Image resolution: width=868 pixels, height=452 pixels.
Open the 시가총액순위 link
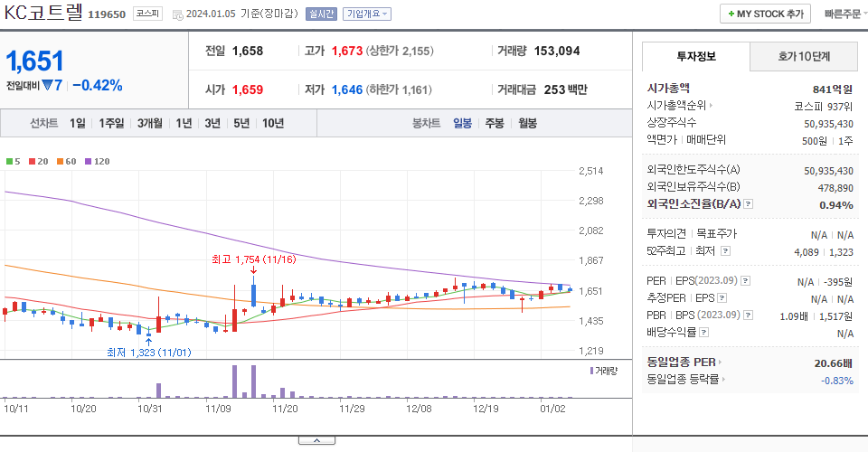coord(677,105)
